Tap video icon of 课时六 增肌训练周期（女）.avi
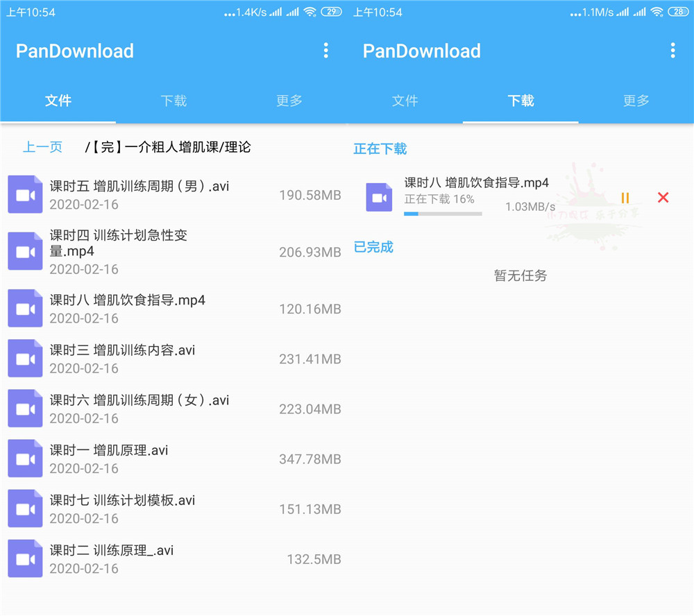The image size is (694, 616). [25, 408]
